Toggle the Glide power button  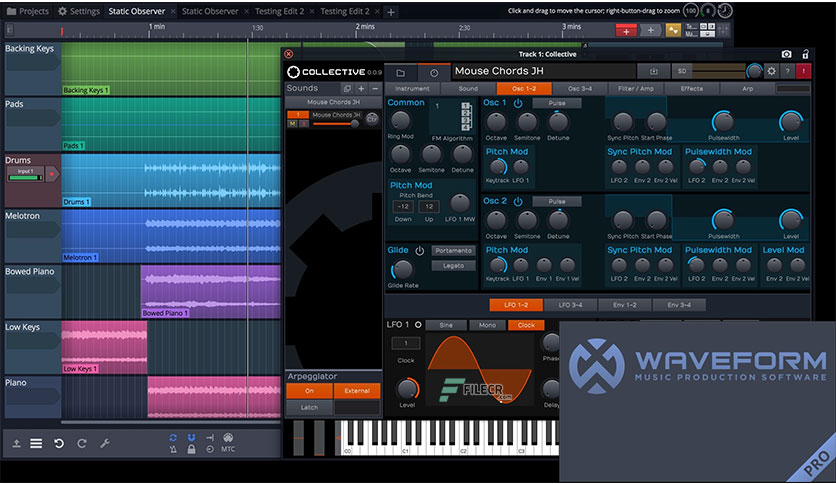pyautogui.click(x=420, y=251)
